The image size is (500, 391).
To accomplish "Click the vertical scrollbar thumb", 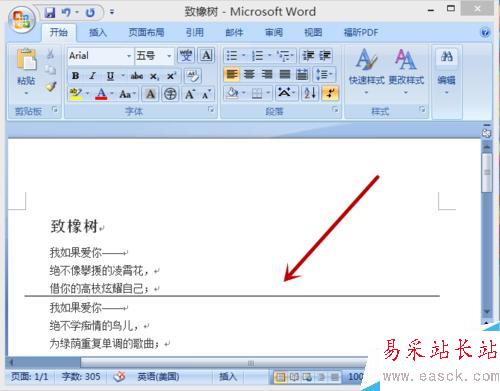I will click(x=487, y=172).
